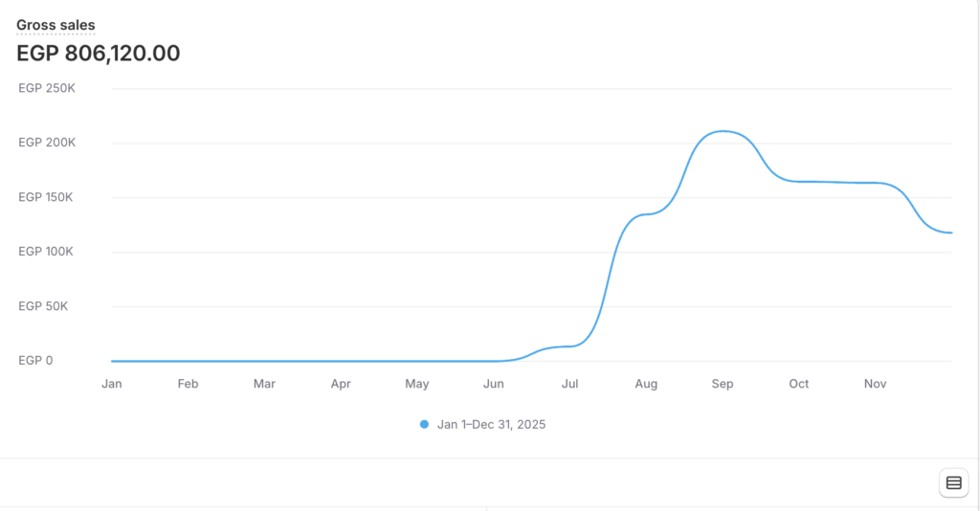Select the Sep label on the x-axis
The width and height of the screenshot is (980, 511).
723,384
